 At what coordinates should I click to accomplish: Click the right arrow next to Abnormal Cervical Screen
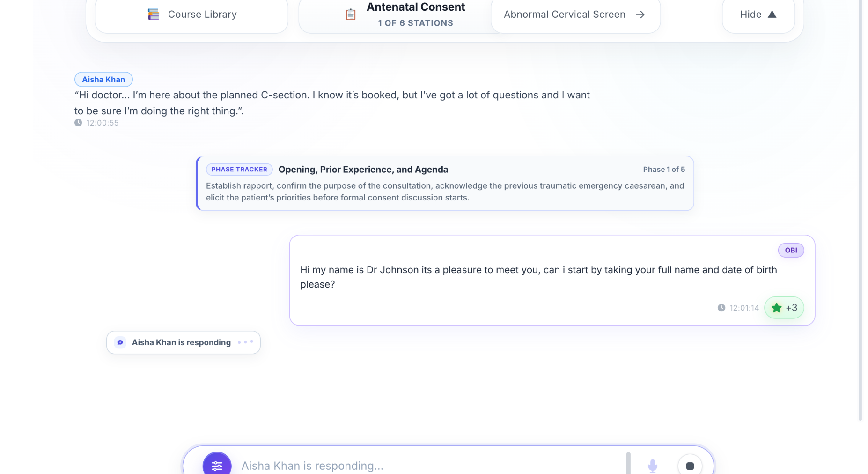click(640, 15)
